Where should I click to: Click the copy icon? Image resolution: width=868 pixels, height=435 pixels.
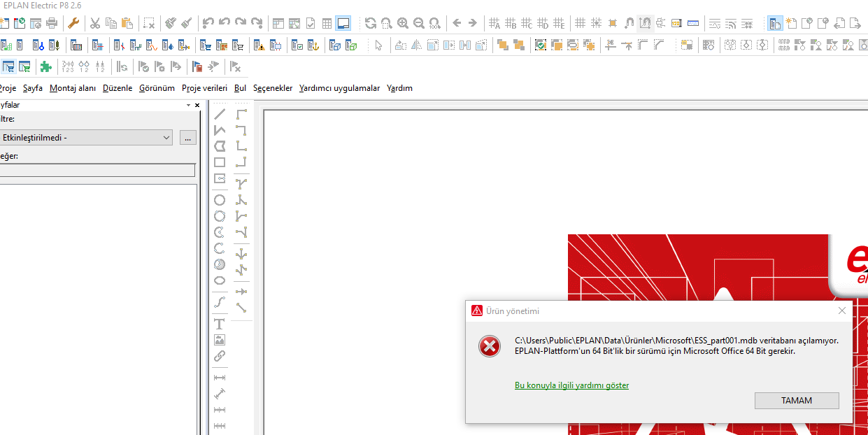point(111,23)
